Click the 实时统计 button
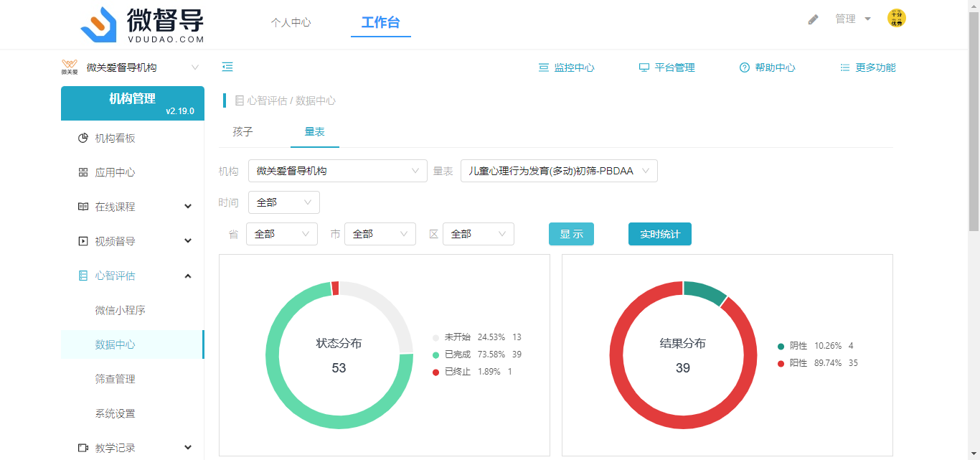 659,234
